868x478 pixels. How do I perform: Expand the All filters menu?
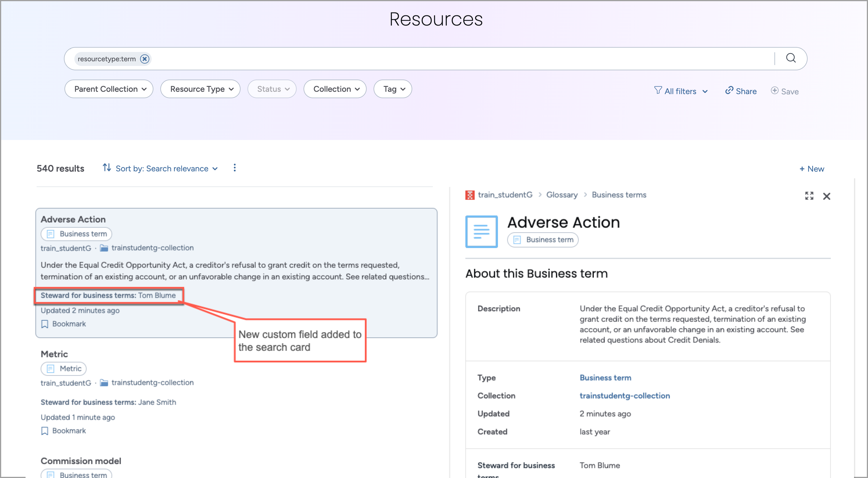click(680, 91)
